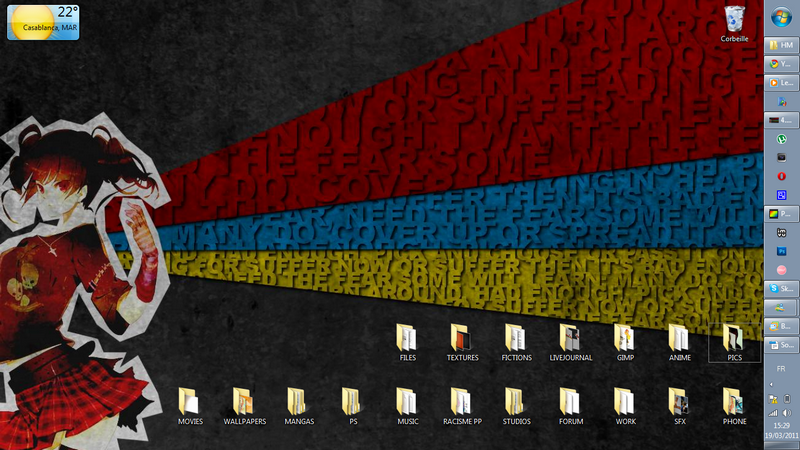The width and height of the screenshot is (800, 450).
Task: Open the volume speaker tray icon
Action: (787, 413)
